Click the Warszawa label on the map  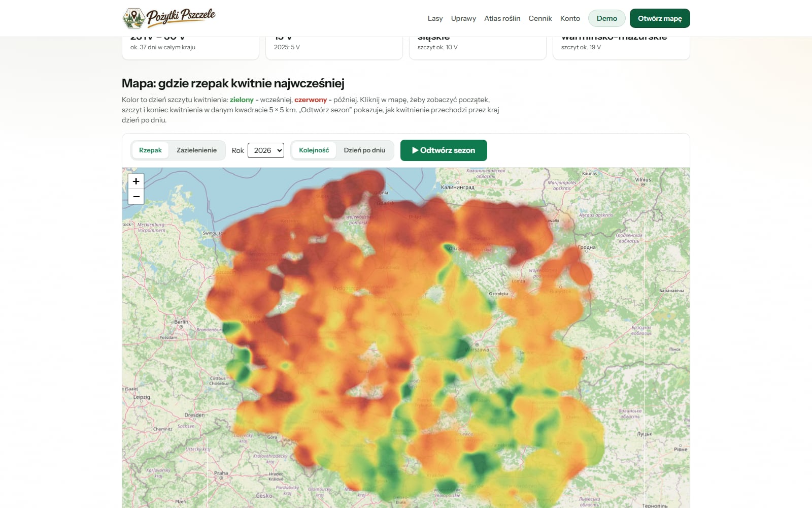click(477, 350)
